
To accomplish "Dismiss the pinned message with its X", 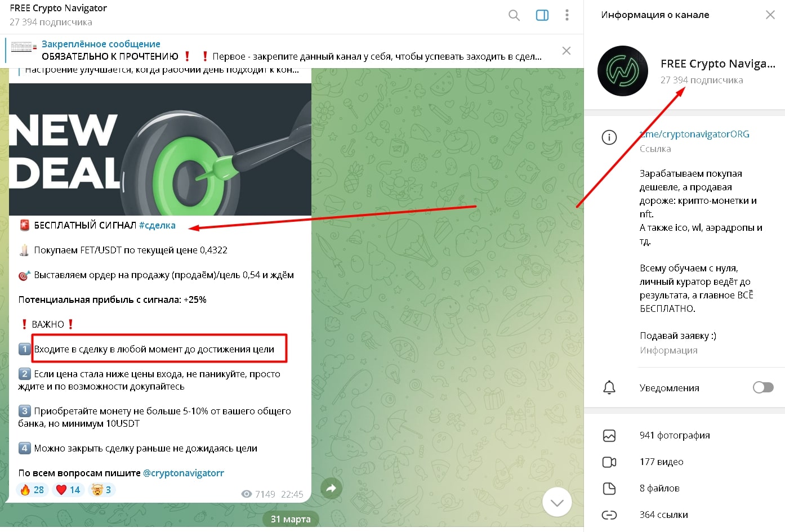I will pyautogui.click(x=567, y=51).
